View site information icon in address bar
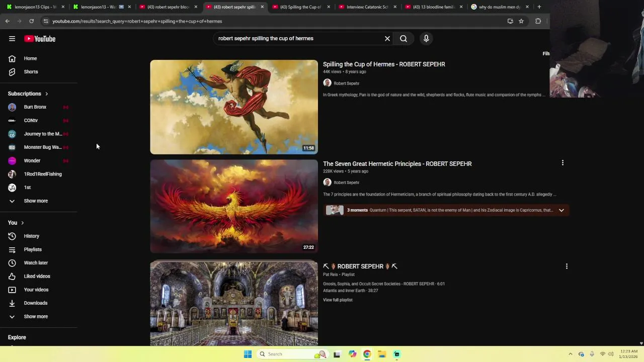 click(46, 21)
